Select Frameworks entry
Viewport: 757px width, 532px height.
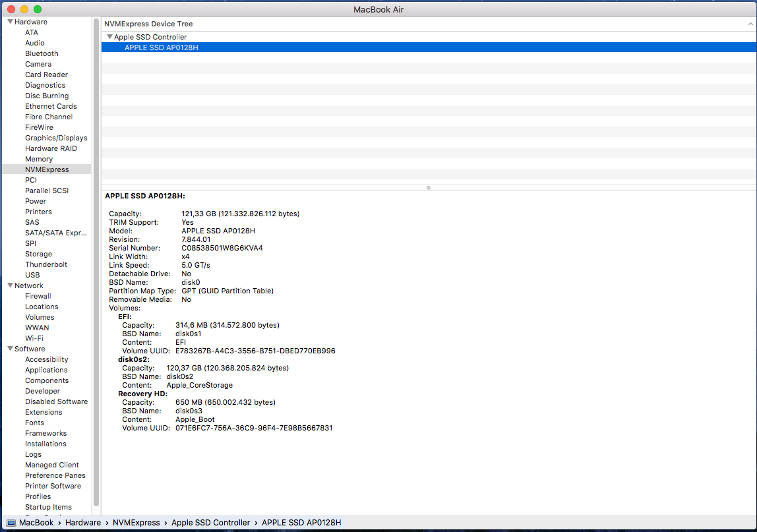[x=46, y=434]
